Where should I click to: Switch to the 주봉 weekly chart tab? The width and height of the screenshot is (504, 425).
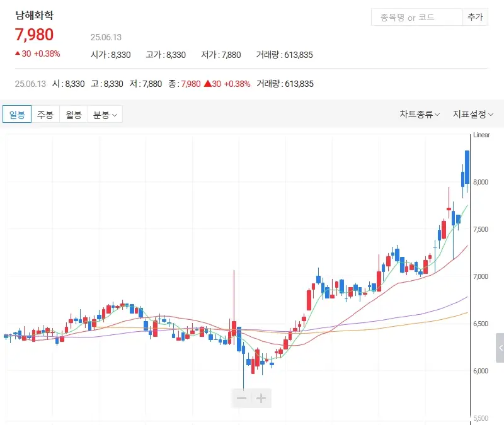[45, 114]
